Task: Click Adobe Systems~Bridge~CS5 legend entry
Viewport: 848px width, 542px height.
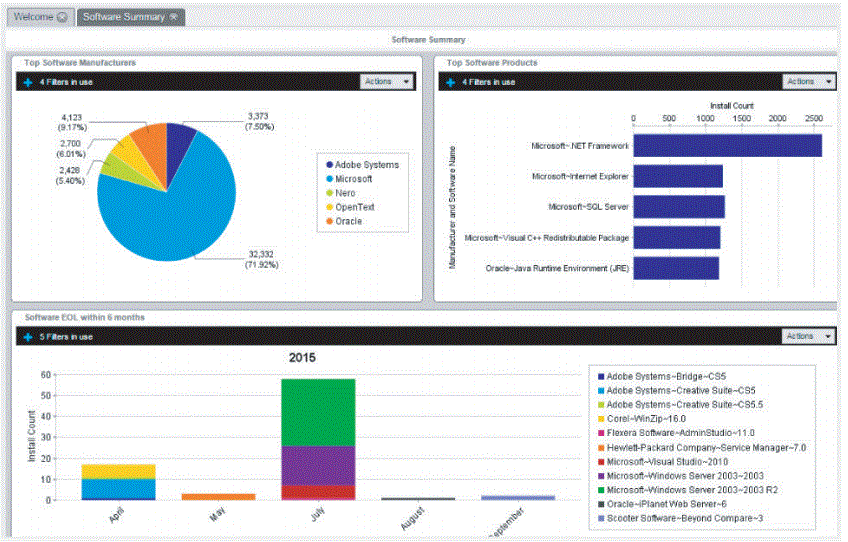Action: pyautogui.click(x=662, y=376)
